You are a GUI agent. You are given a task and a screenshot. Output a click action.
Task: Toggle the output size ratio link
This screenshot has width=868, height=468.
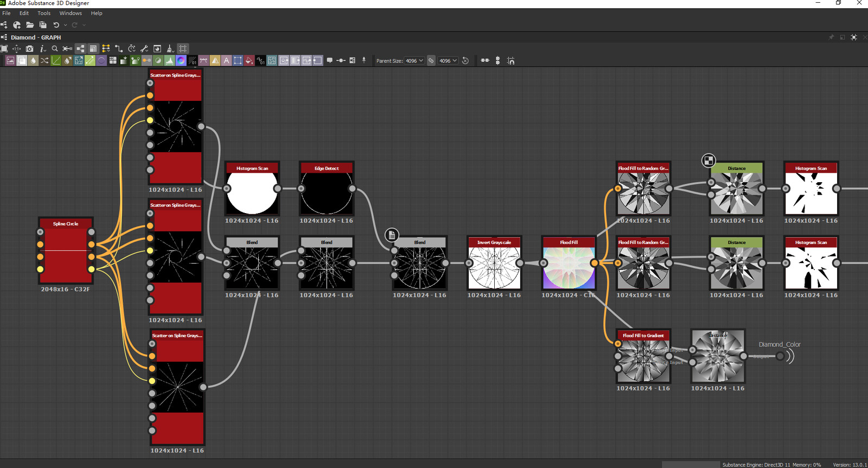pyautogui.click(x=431, y=60)
